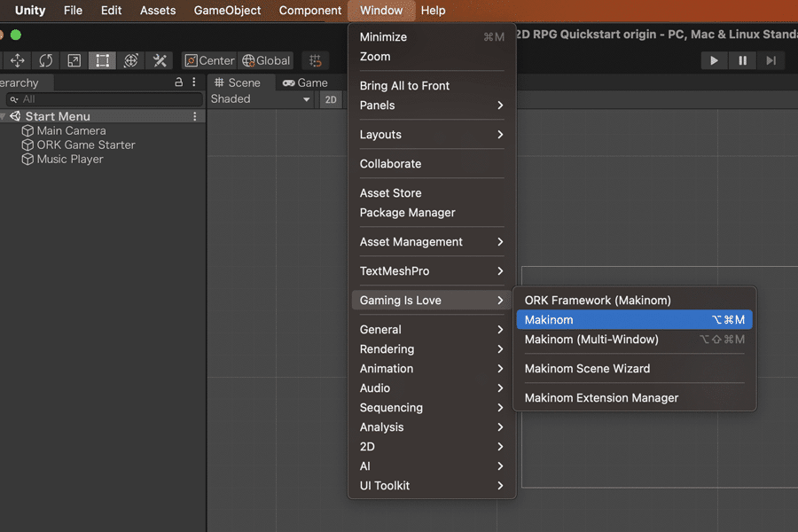This screenshot has height=532, width=798.
Task: Open the Start Menu scene options
Action: [x=194, y=116]
